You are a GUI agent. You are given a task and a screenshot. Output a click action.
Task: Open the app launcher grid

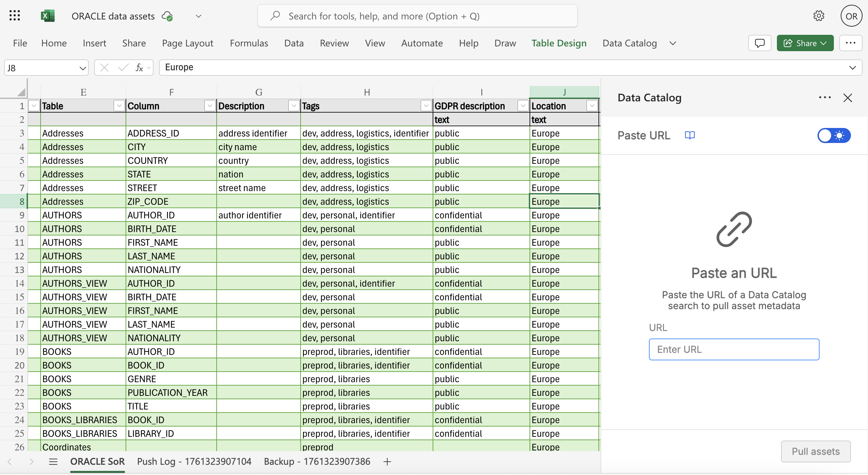pyautogui.click(x=15, y=16)
